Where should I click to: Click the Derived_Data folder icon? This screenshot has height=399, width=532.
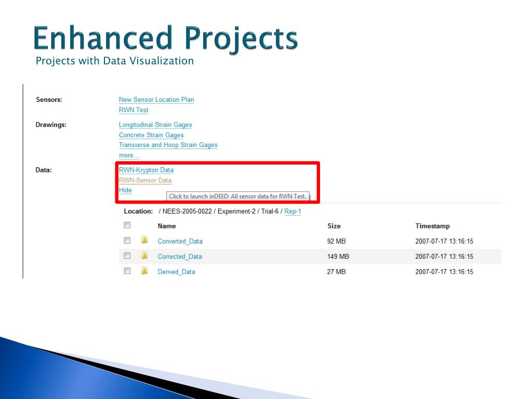pos(144,271)
